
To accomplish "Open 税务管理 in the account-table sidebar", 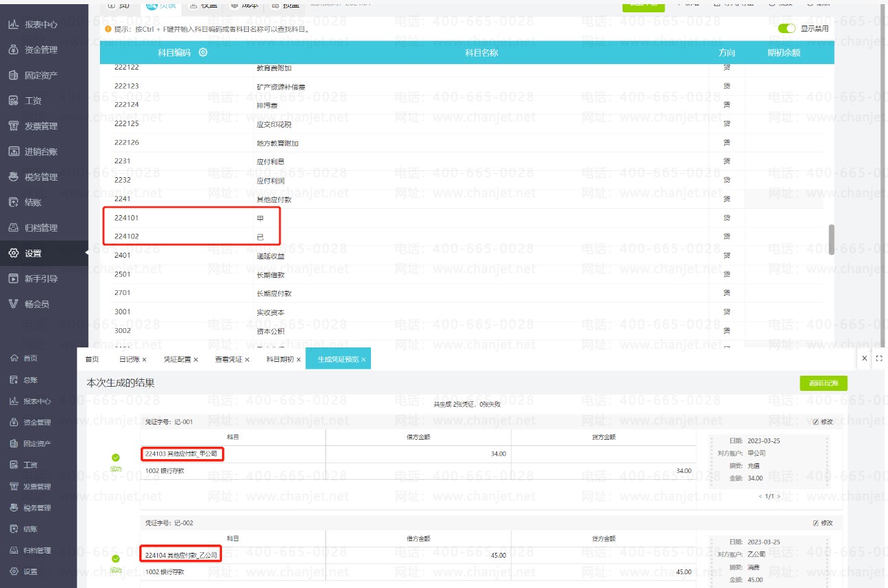I will (x=41, y=177).
